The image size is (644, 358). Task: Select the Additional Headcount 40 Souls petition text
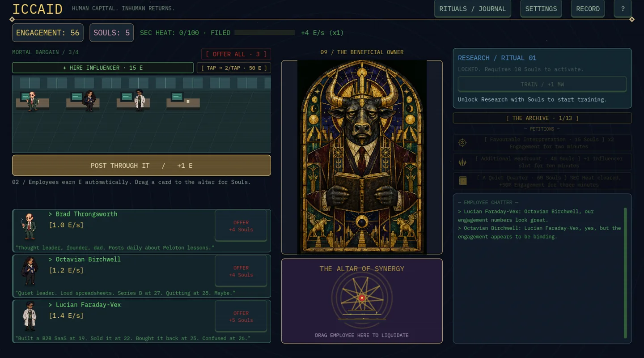pyautogui.click(x=549, y=162)
